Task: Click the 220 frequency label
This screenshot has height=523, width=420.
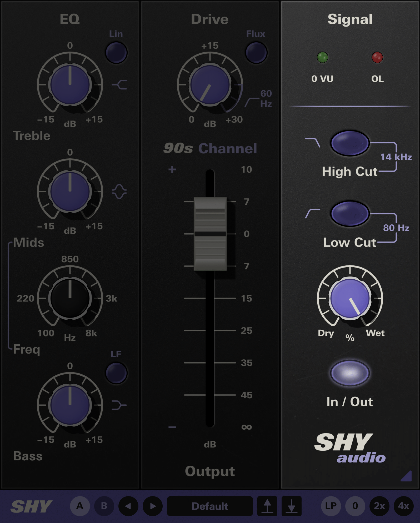Action: point(26,298)
